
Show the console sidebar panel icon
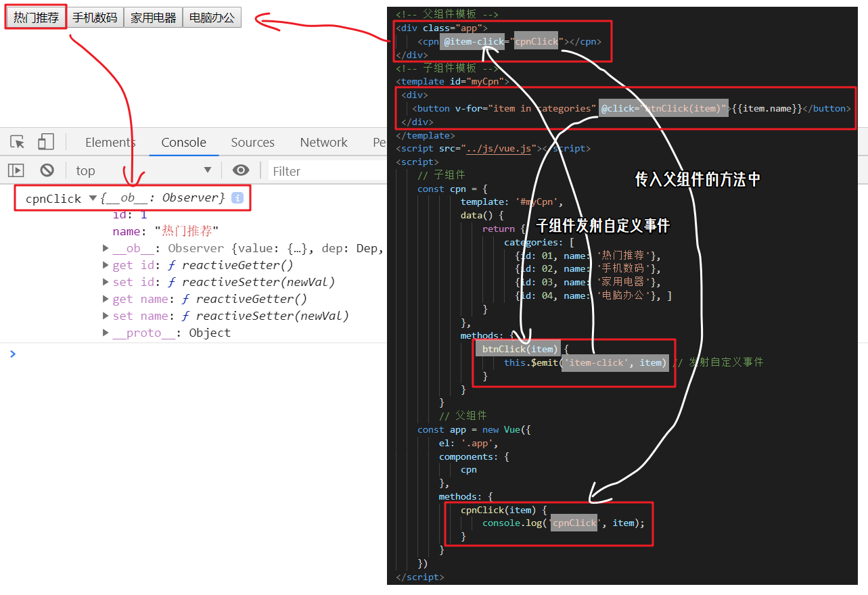(x=16, y=170)
